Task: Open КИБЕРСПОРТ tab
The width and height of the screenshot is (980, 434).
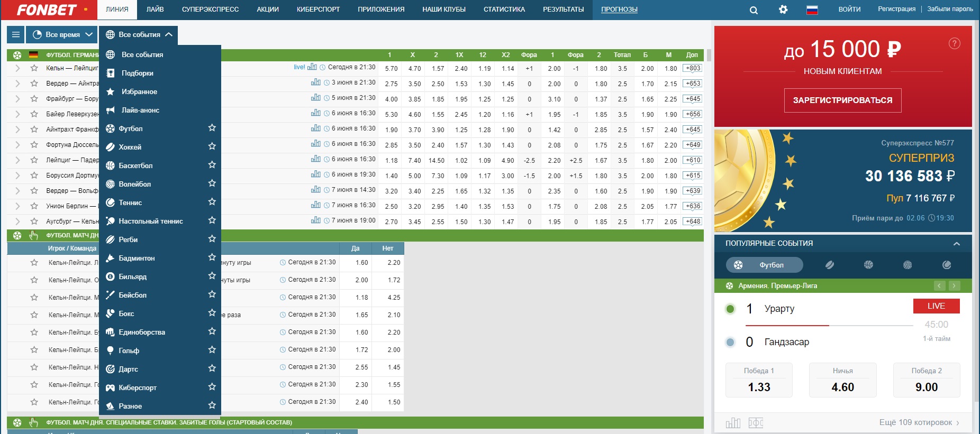Action: (x=318, y=10)
